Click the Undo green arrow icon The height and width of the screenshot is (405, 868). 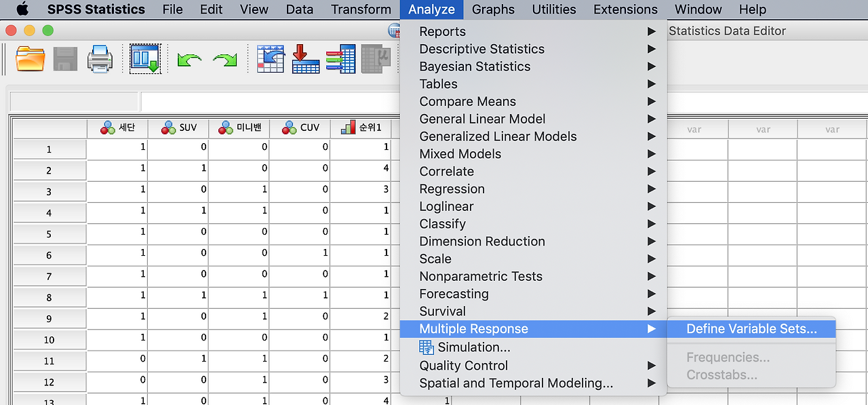[x=189, y=60]
